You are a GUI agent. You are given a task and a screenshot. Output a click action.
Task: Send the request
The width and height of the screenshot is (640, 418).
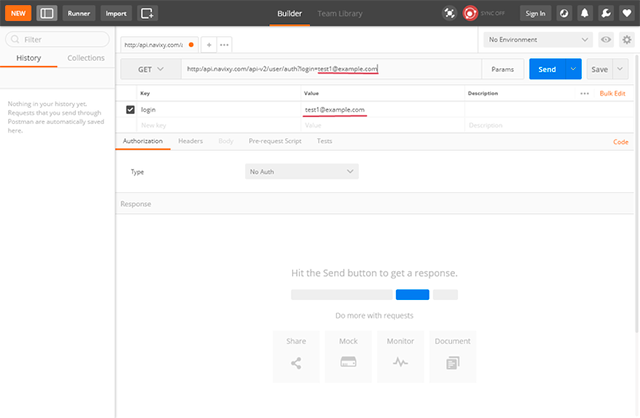tap(547, 69)
